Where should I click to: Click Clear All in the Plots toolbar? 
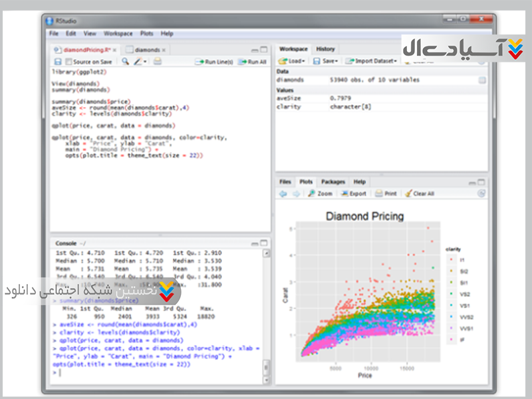420,194
